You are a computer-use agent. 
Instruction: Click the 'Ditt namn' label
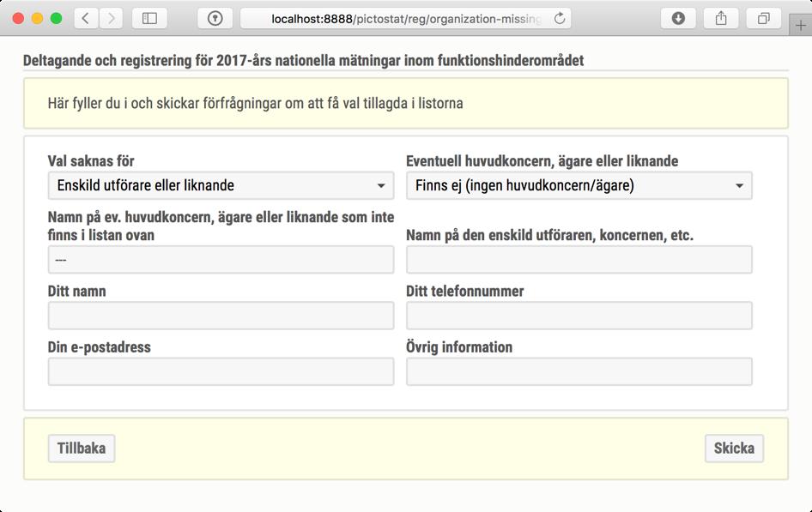coord(77,292)
